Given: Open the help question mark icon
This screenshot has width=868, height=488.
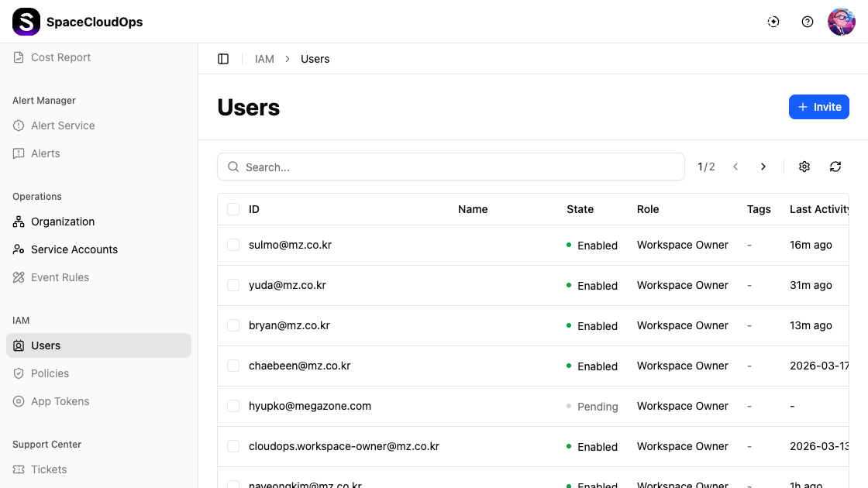Looking at the screenshot, I should point(808,22).
